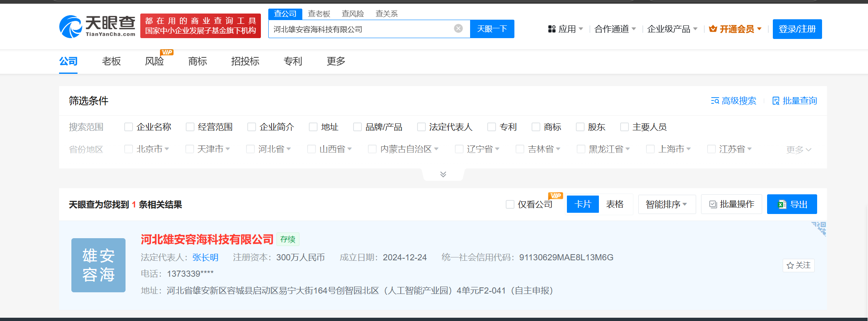Switch to the 风险 tab
This screenshot has height=321, width=868.
pos(154,61)
